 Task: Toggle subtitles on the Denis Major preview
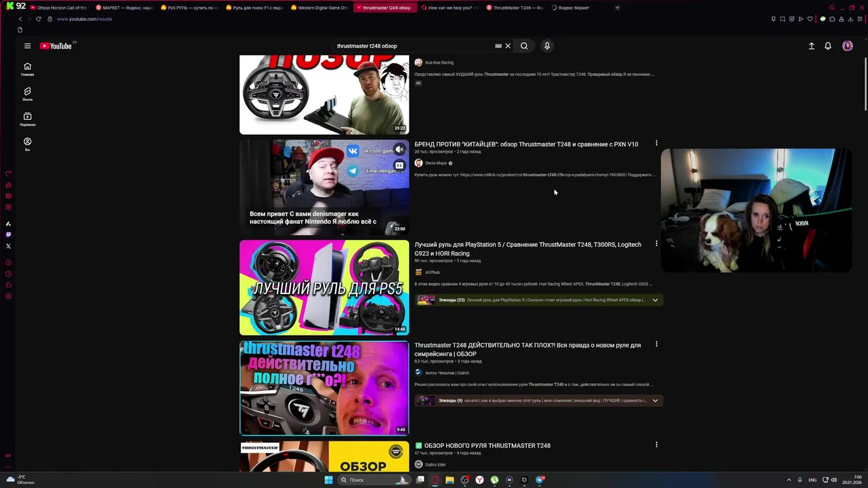[x=399, y=165]
